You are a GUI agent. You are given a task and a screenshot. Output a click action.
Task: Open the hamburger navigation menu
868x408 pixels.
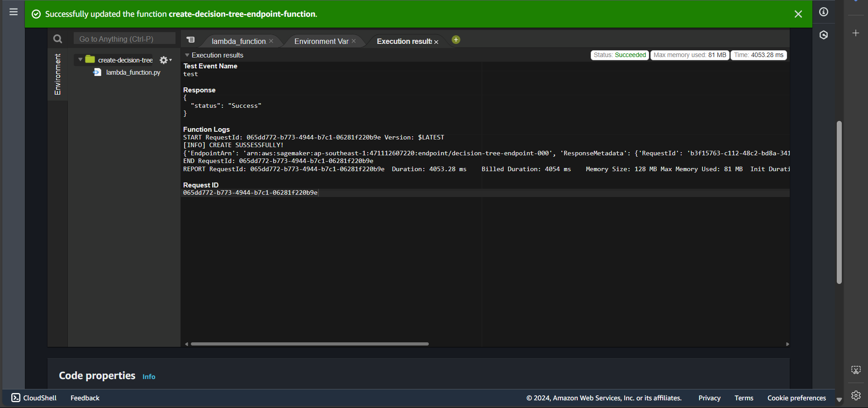14,12
